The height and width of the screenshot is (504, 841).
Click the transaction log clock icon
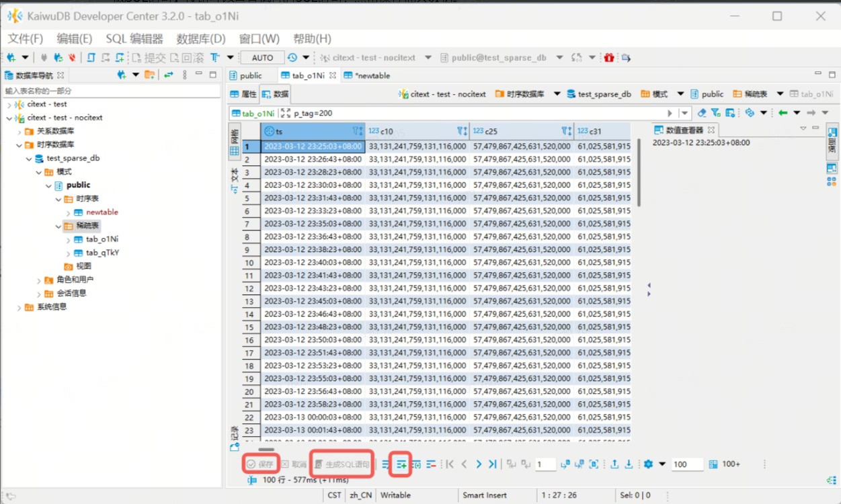click(x=292, y=58)
